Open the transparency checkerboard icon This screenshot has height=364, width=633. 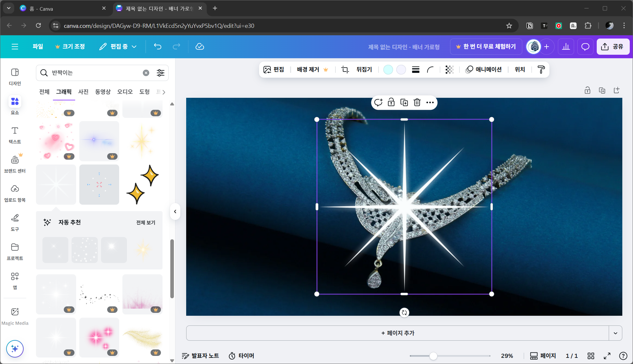[x=449, y=70]
